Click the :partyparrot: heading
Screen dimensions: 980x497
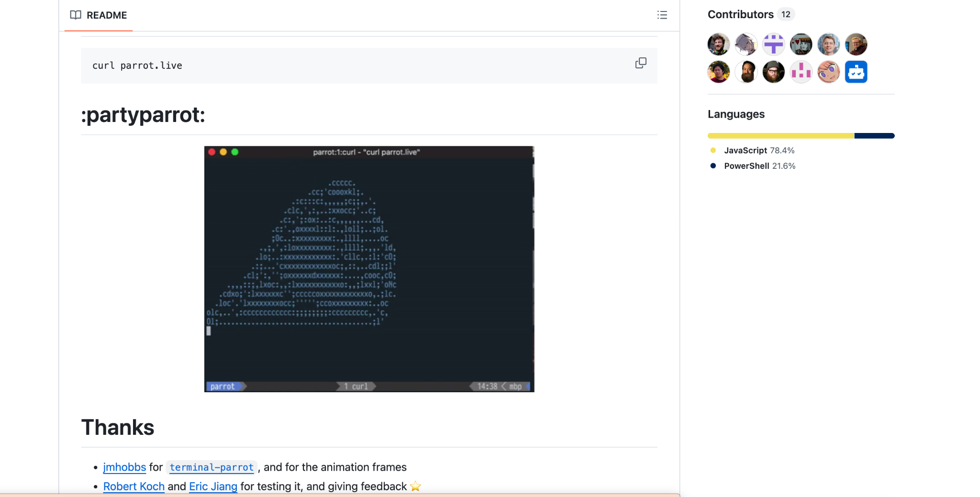coord(143,115)
